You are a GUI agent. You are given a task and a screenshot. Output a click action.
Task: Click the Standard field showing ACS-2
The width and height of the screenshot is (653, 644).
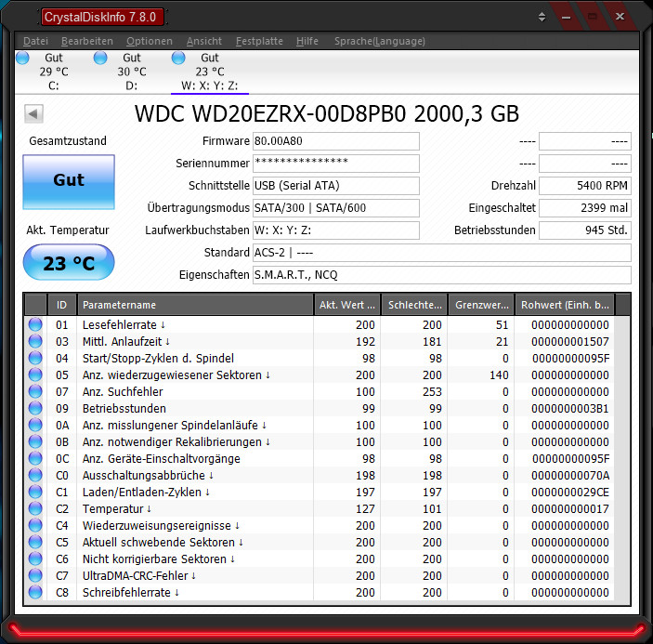[442, 253]
